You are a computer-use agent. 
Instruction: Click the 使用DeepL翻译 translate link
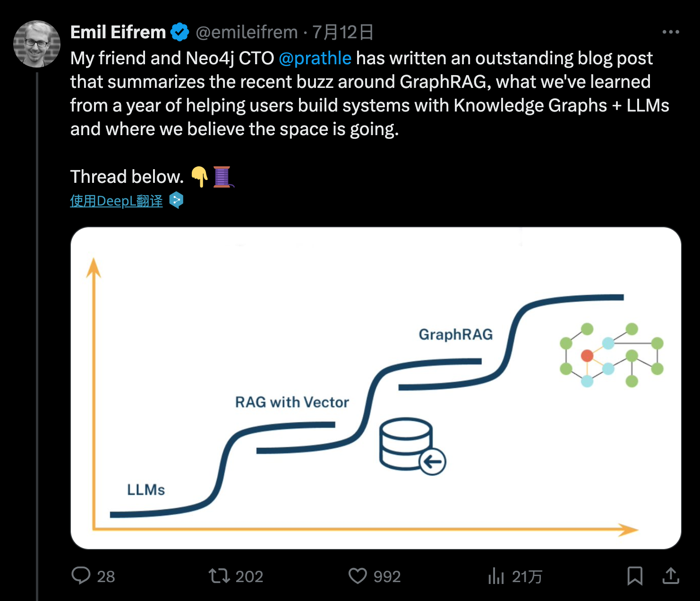coord(116,201)
